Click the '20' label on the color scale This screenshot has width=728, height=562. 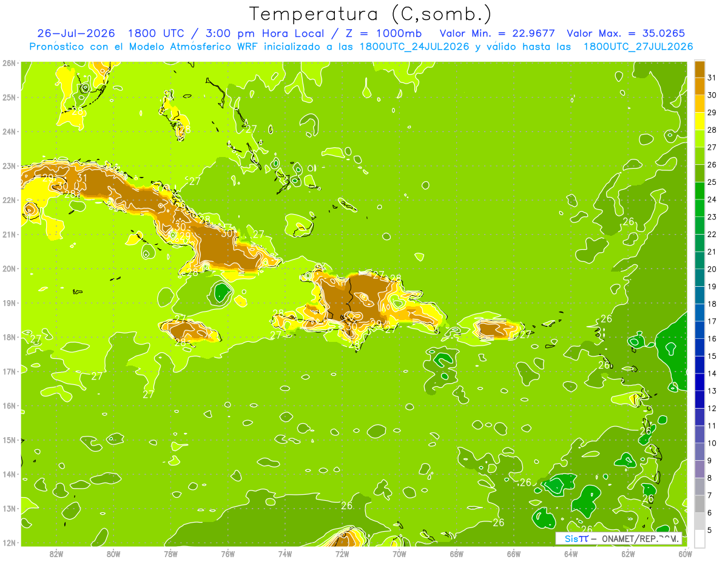point(712,269)
